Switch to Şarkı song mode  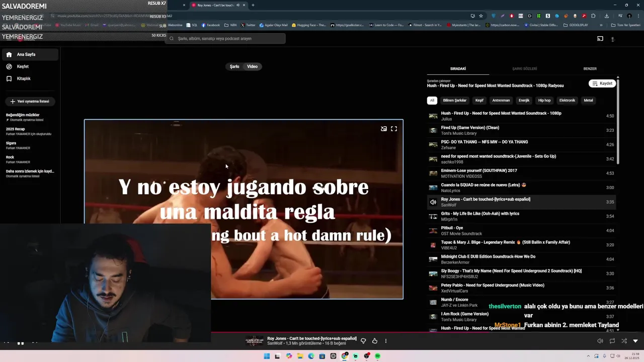tap(234, 66)
